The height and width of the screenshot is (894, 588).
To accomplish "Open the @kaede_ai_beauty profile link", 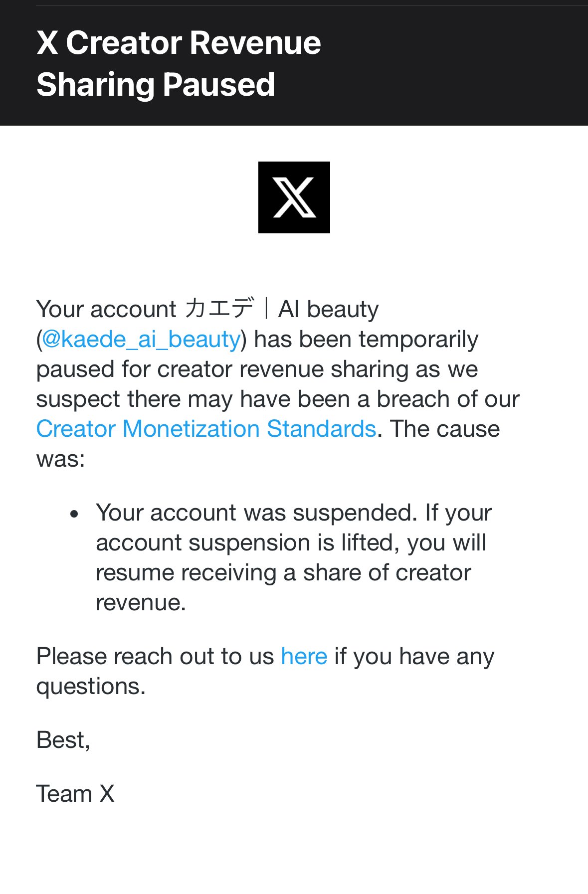I will 142,340.
